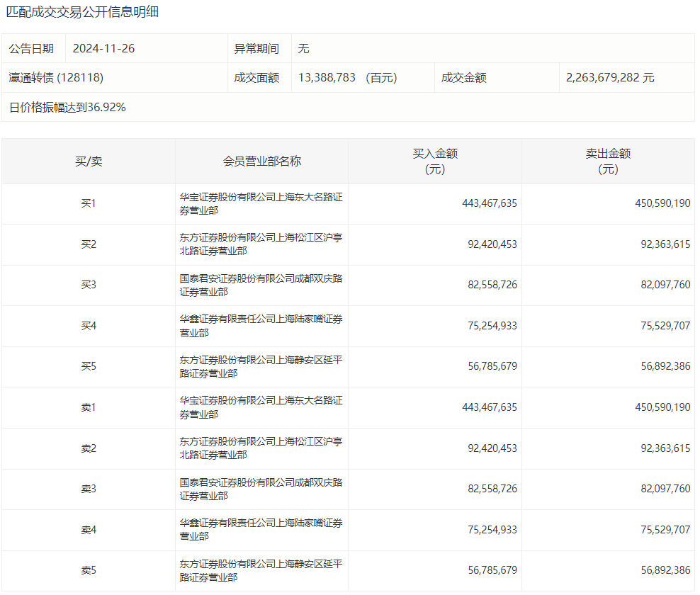The width and height of the screenshot is (700, 595).
Task: Click the 匹配成交交易公开信息明细 page title
Action: [83, 12]
